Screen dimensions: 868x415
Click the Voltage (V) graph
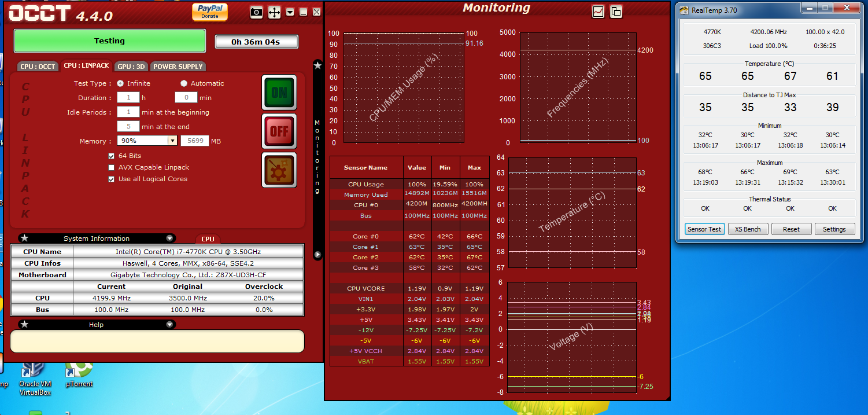click(572, 337)
